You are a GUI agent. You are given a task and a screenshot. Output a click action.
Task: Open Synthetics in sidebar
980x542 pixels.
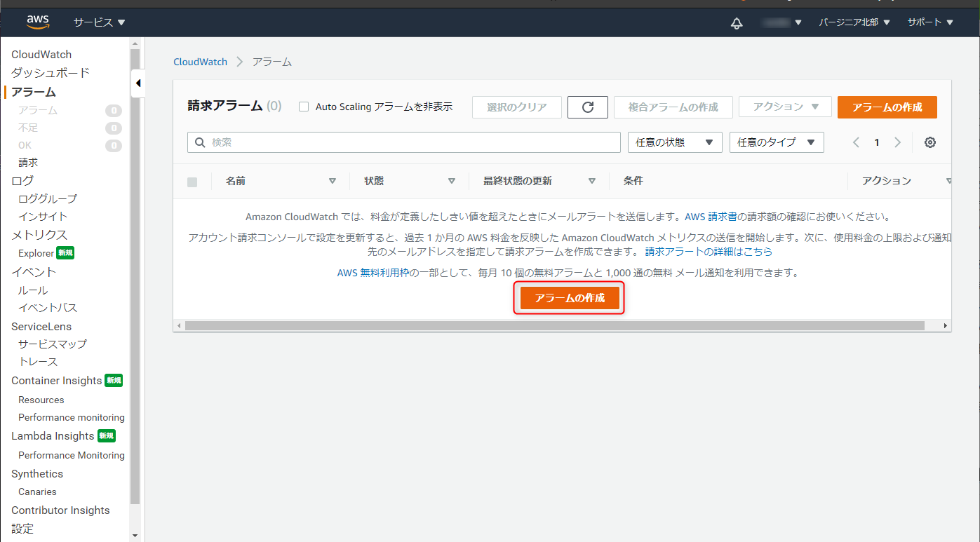(x=37, y=474)
